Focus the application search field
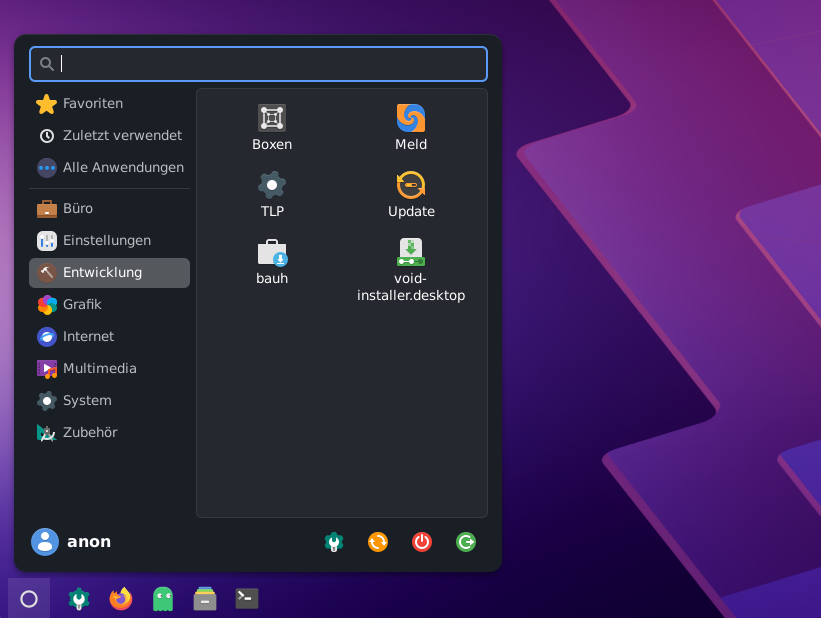This screenshot has width=821, height=618. click(260, 64)
